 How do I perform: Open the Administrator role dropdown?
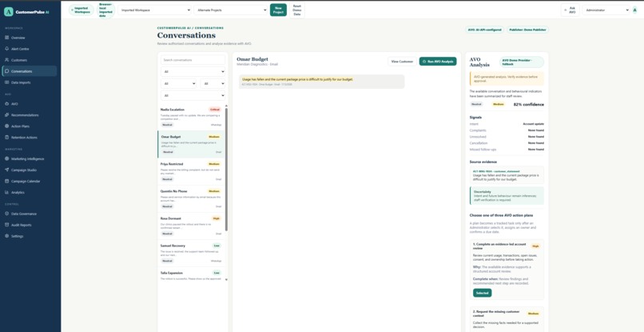click(x=606, y=10)
